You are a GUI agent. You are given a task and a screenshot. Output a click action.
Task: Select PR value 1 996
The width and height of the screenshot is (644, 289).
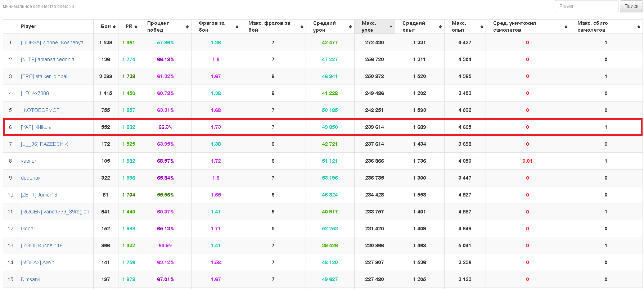click(129, 178)
